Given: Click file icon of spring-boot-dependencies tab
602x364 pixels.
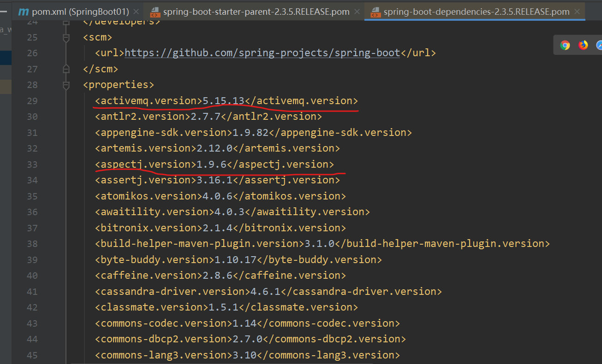Looking at the screenshot, I should click(376, 12).
